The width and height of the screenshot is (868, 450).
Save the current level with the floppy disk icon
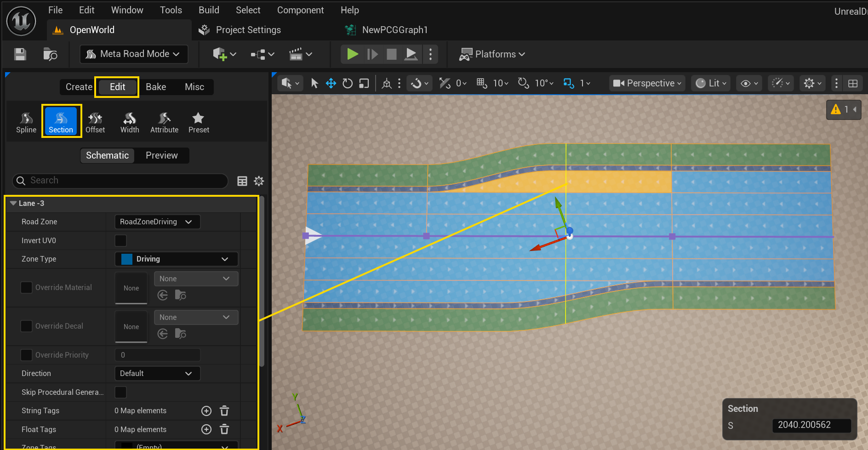point(20,54)
